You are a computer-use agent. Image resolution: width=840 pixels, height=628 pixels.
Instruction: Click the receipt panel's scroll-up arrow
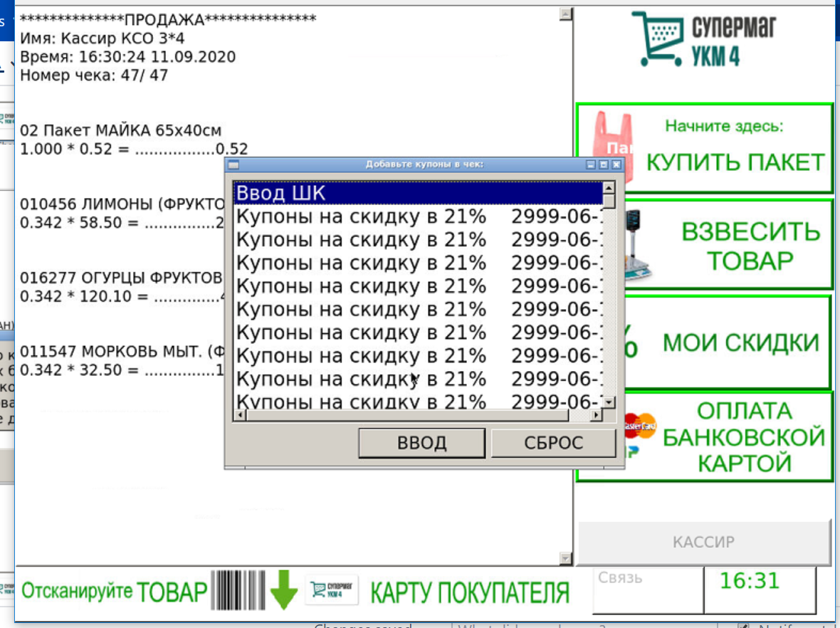point(565,14)
